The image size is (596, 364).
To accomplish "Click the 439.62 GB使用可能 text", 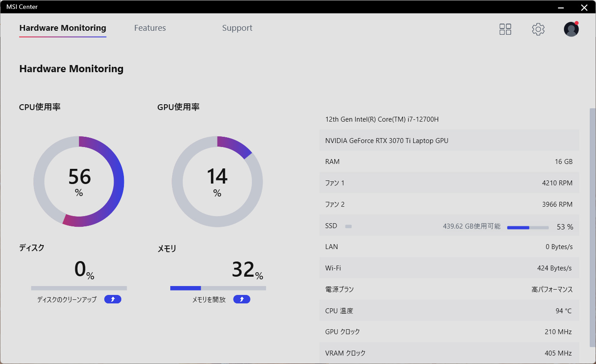I will pos(472,226).
